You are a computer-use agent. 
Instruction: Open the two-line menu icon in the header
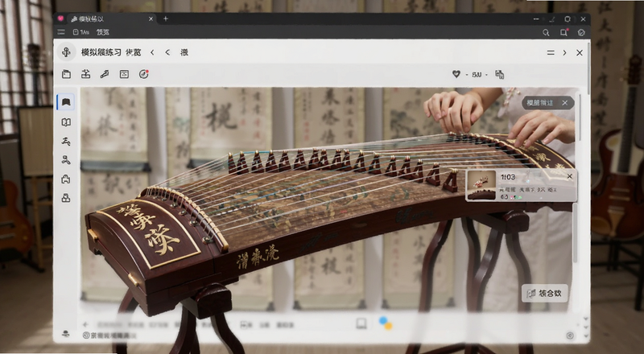pos(551,52)
